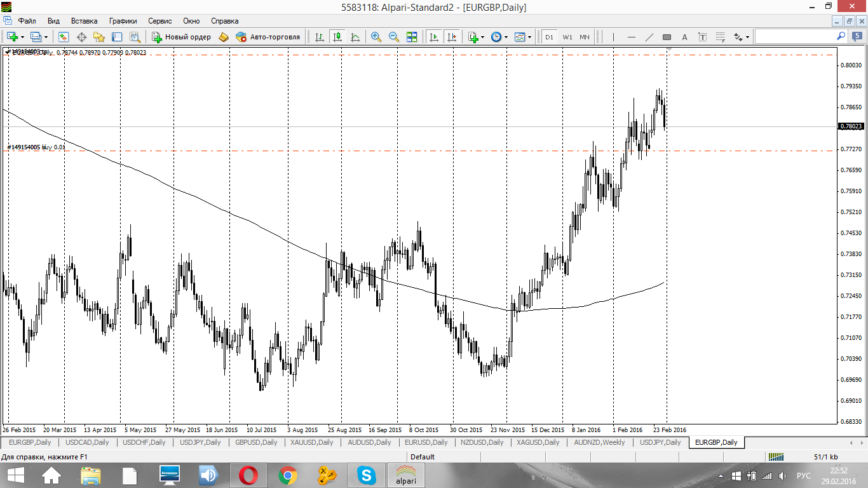Open the Вид menu

(x=54, y=21)
